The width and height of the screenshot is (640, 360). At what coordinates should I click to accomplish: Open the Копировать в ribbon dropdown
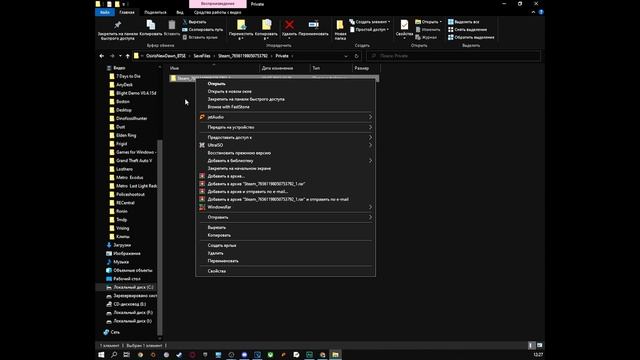click(x=266, y=29)
